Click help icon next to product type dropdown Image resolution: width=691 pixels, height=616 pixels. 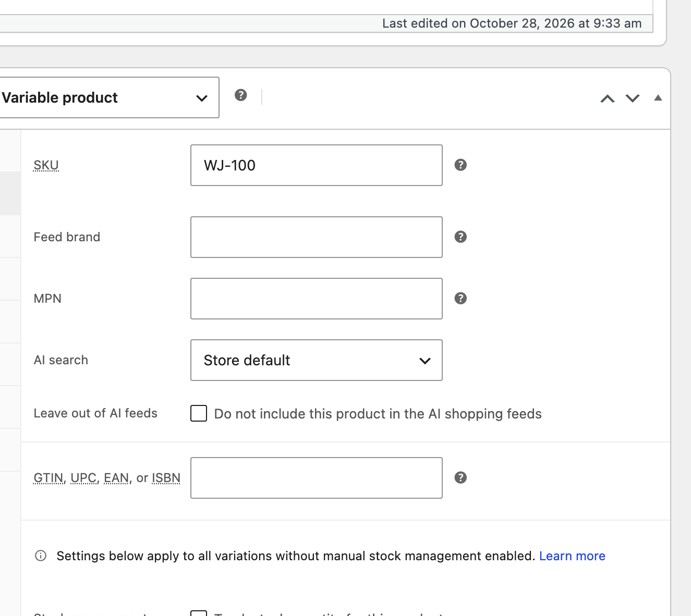click(240, 95)
